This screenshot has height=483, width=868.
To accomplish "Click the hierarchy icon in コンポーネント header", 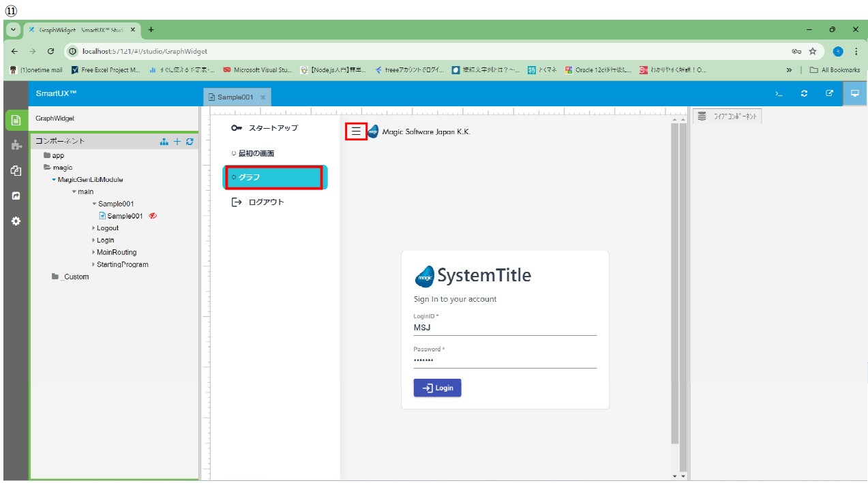I will (164, 141).
